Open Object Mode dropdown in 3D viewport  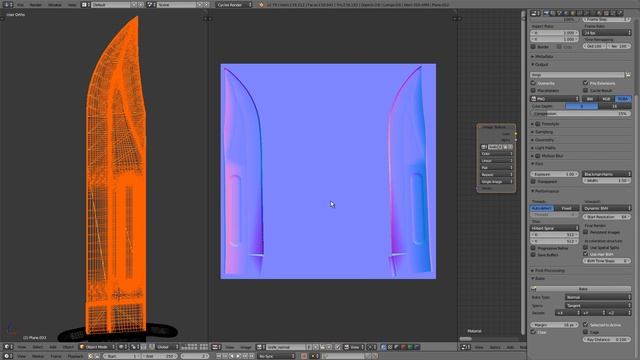[x=97, y=347]
